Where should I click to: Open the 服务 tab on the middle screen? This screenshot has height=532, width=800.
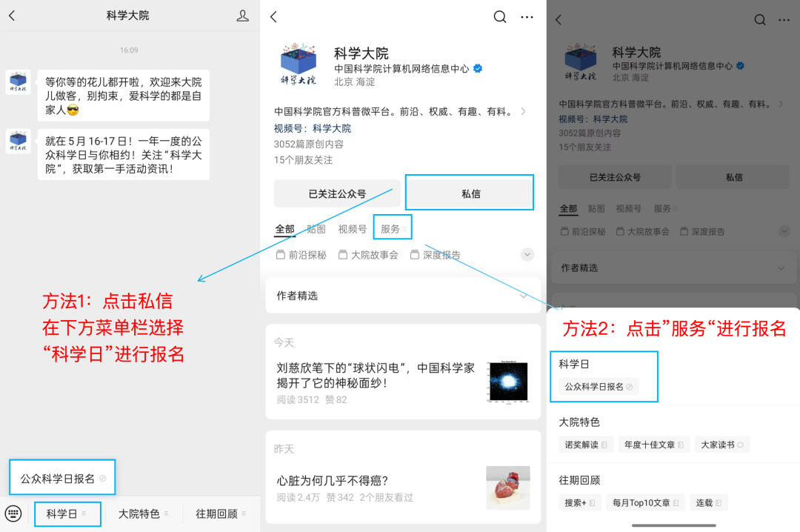point(393,229)
